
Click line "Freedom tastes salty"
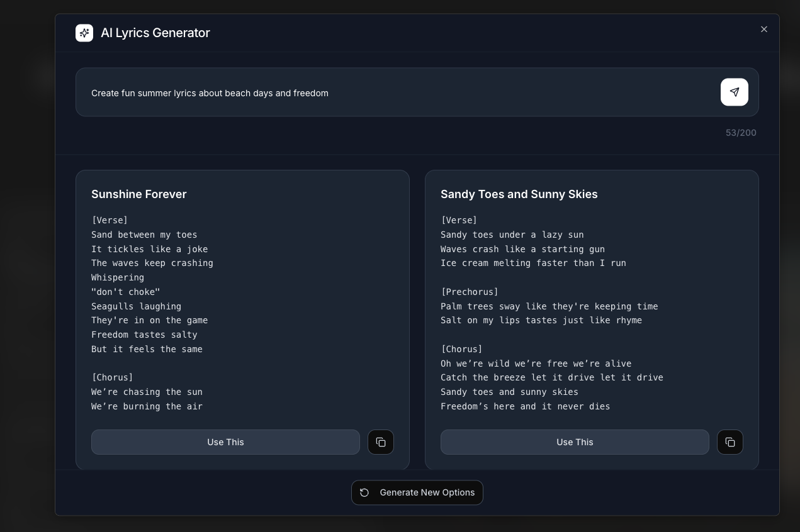[x=144, y=335]
